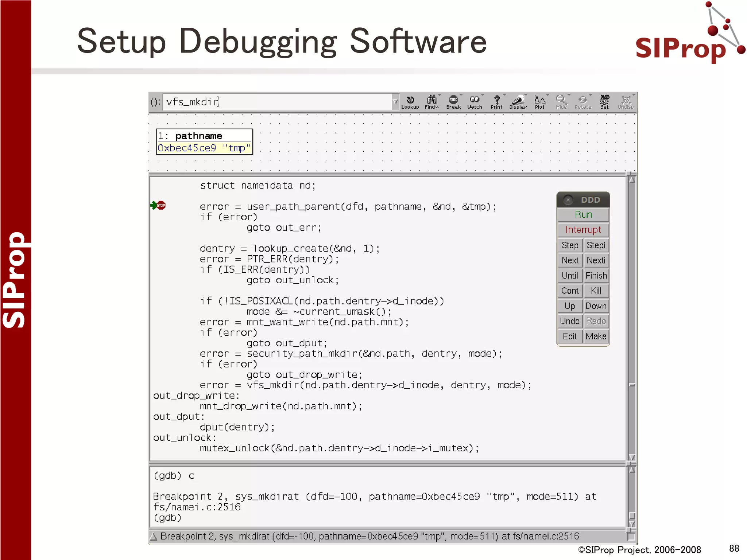Click the Cont button
The image size is (747, 560).
(570, 291)
